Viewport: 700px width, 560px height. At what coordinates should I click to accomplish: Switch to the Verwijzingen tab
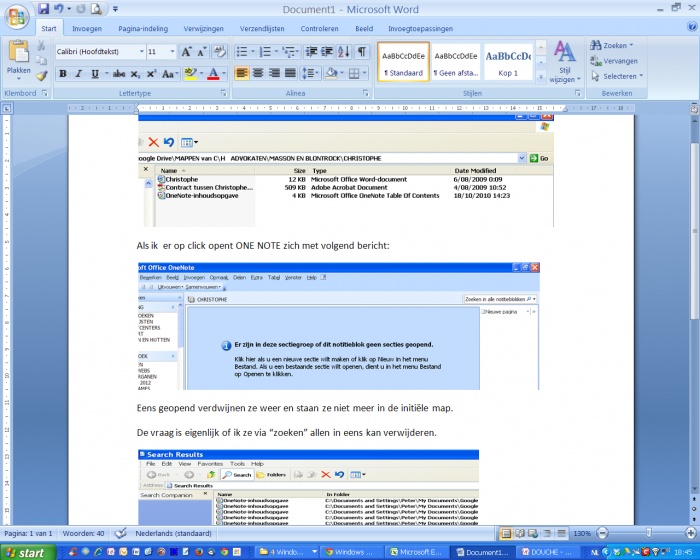[204, 29]
